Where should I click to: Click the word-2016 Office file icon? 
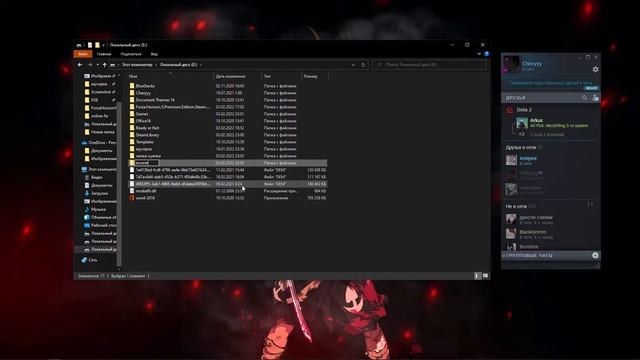tap(132, 198)
